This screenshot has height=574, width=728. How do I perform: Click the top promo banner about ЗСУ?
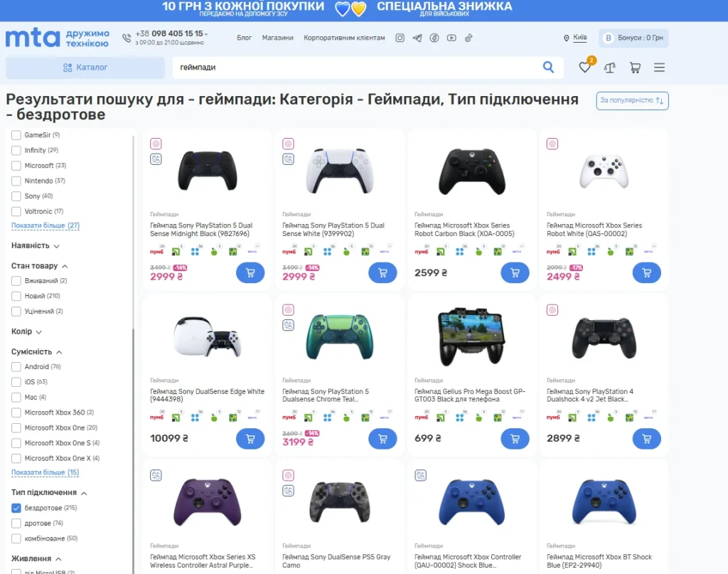(x=364, y=10)
